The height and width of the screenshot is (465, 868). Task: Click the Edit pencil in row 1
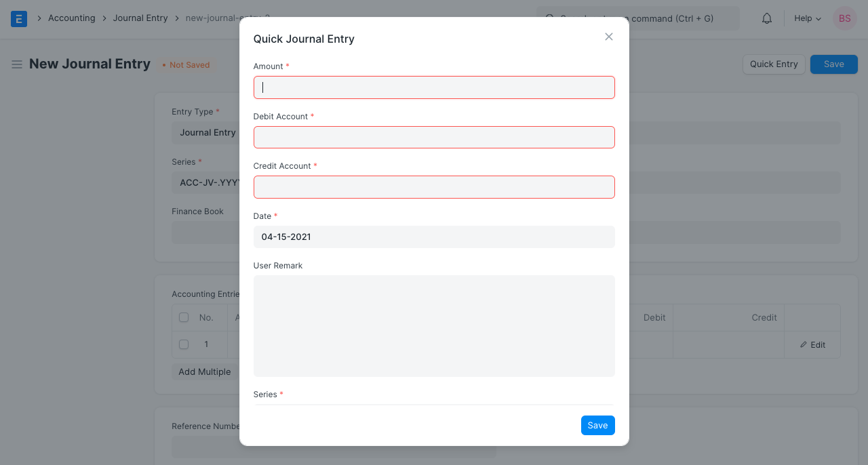click(x=812, y=345)
